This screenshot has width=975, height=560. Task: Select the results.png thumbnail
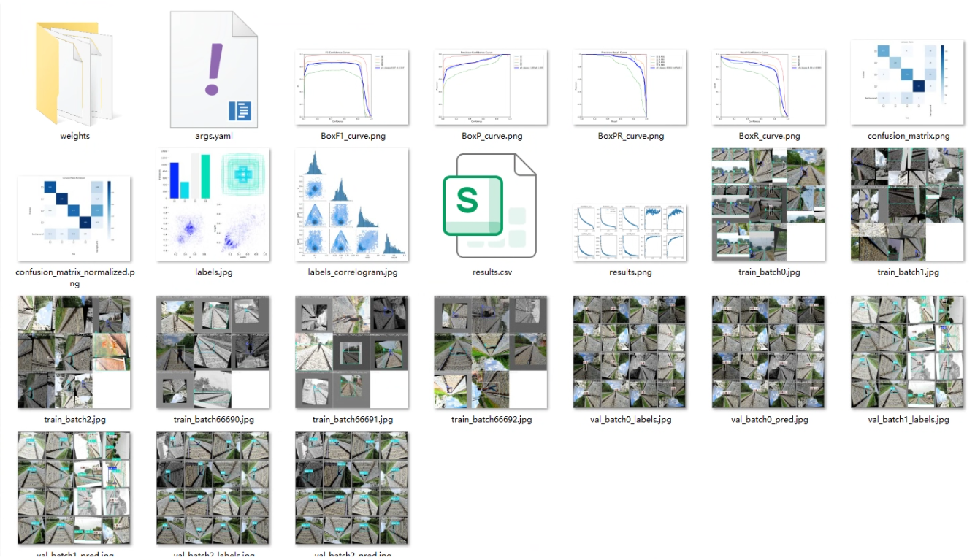click(x=630, y=233)
